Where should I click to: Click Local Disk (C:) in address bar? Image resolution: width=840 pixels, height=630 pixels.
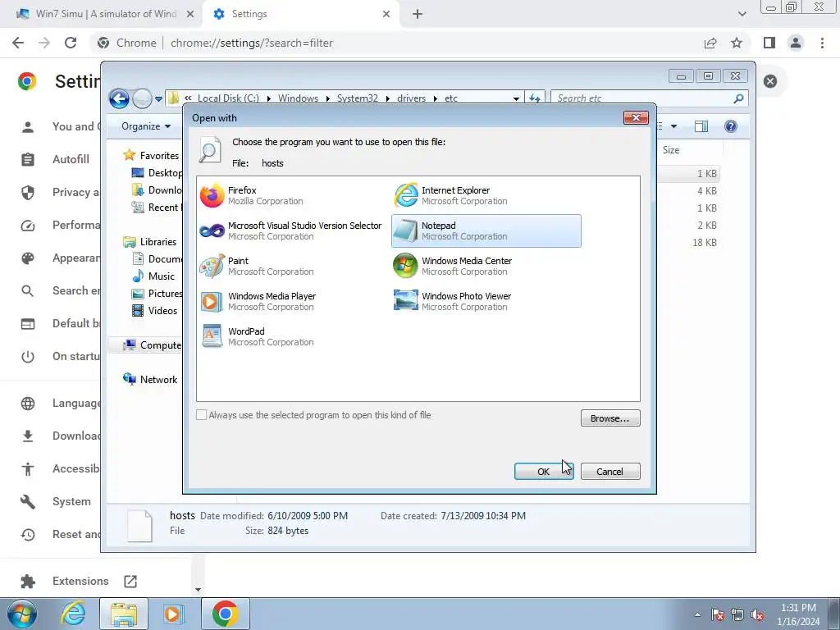(228, 98)
